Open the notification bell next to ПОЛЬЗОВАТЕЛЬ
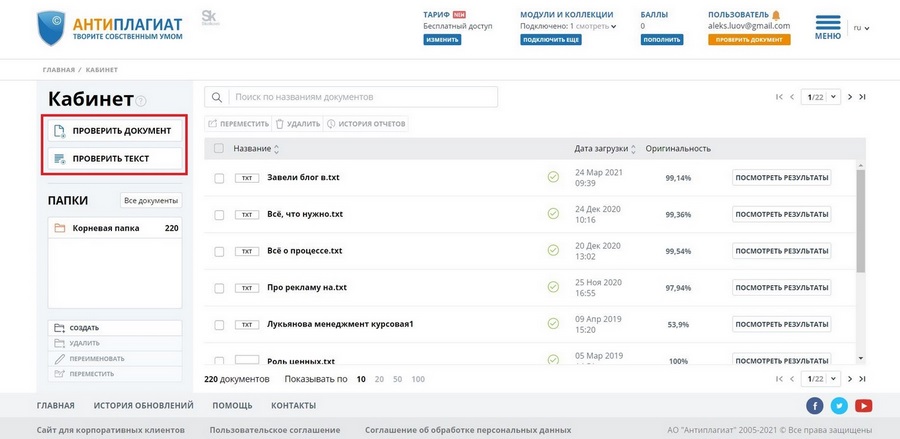Screen dimensions: 900x439 pos(776,15)
